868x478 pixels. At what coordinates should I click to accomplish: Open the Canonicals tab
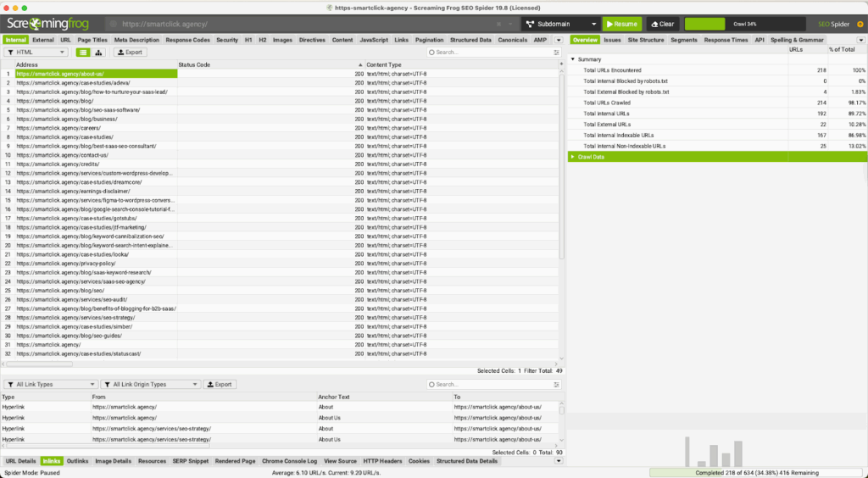coord(512,40)
